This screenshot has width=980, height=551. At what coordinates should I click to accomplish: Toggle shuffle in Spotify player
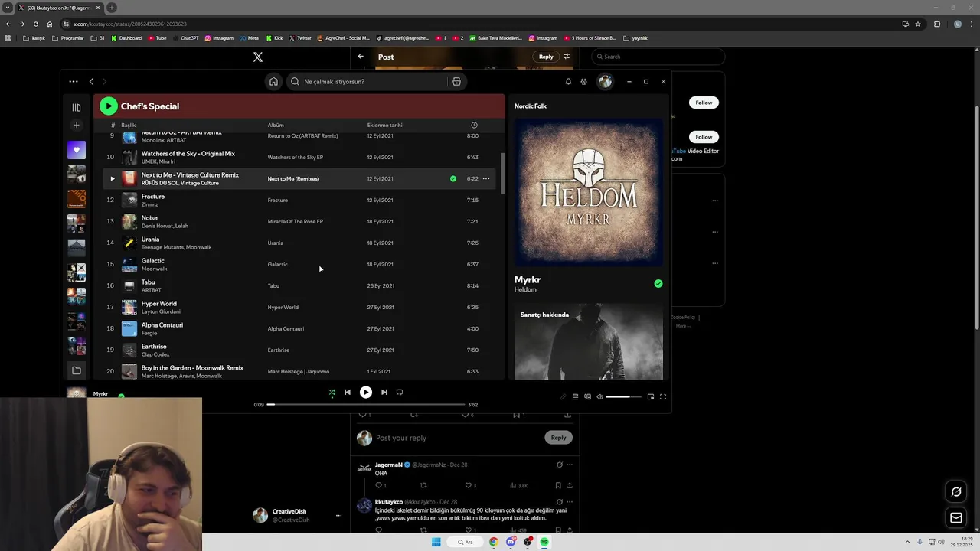tap(332, 392)
